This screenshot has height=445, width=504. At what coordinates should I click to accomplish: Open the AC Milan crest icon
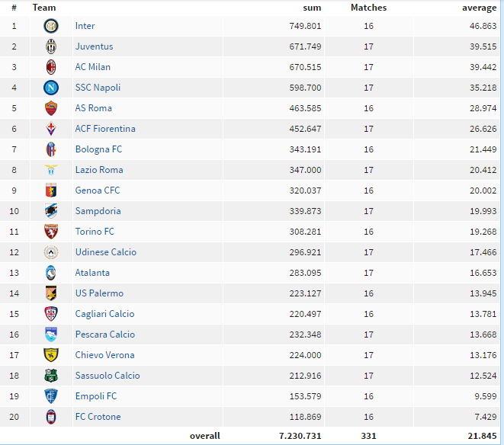[51, 67]
